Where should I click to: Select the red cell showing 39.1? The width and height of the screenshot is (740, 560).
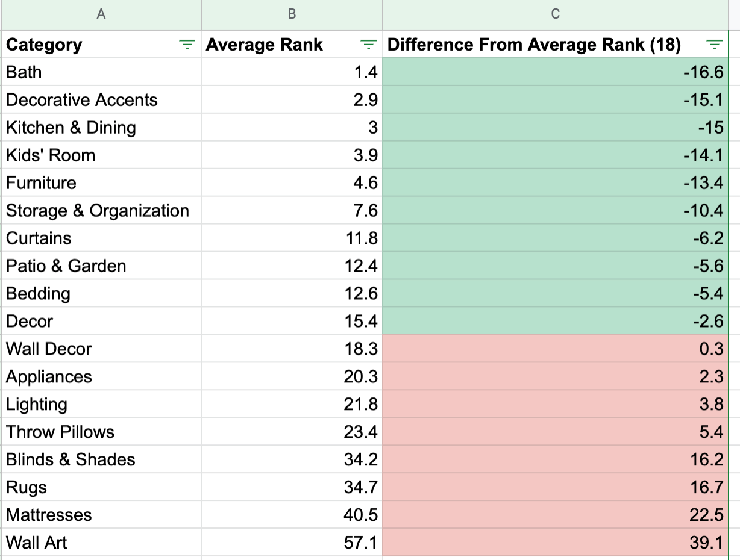[554, 543]
